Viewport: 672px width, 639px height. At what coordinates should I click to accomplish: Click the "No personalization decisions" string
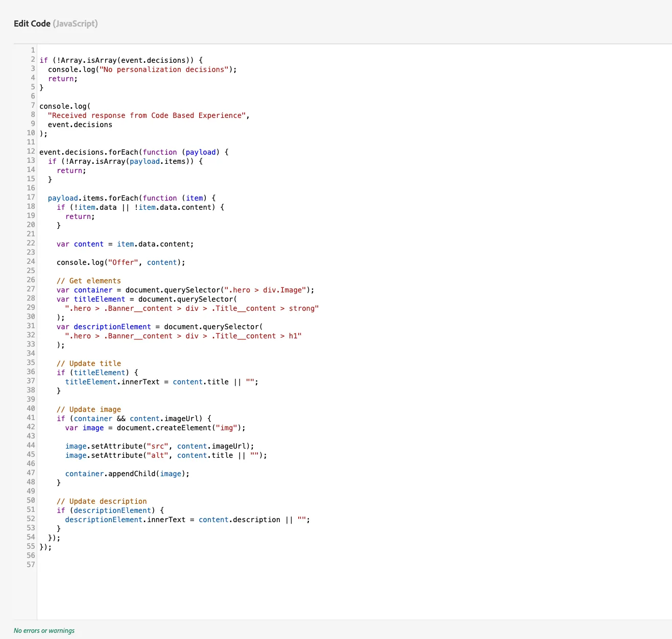(164, 69)
